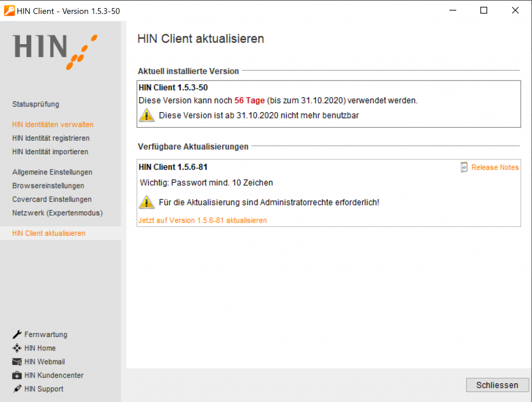
Task: Minimize the HIN Client window
Action: point(453,10)
